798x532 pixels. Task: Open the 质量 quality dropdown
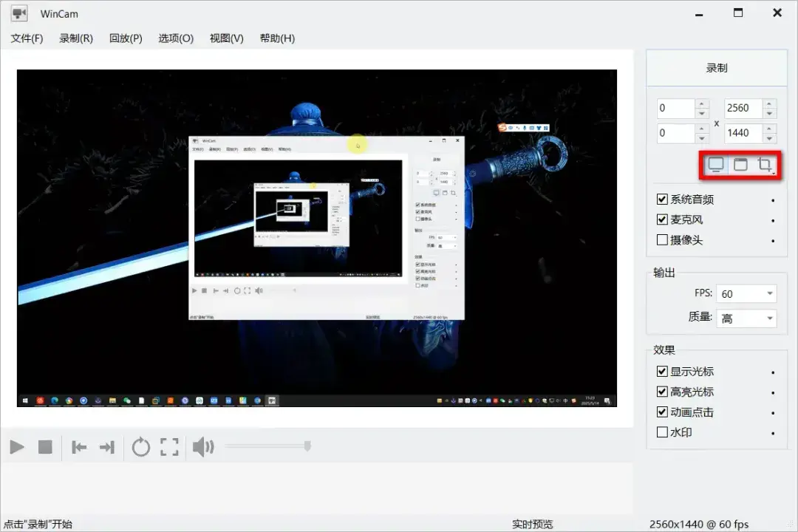[746, 318]
